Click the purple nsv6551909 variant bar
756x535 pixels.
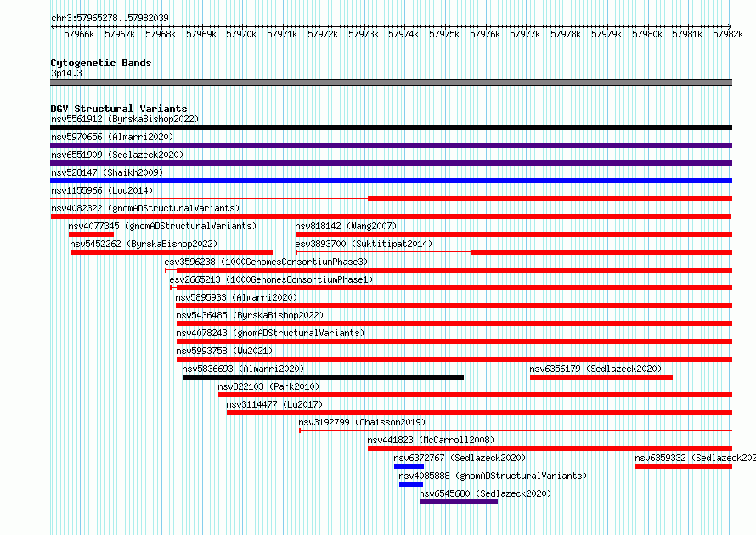pos(391,163)
